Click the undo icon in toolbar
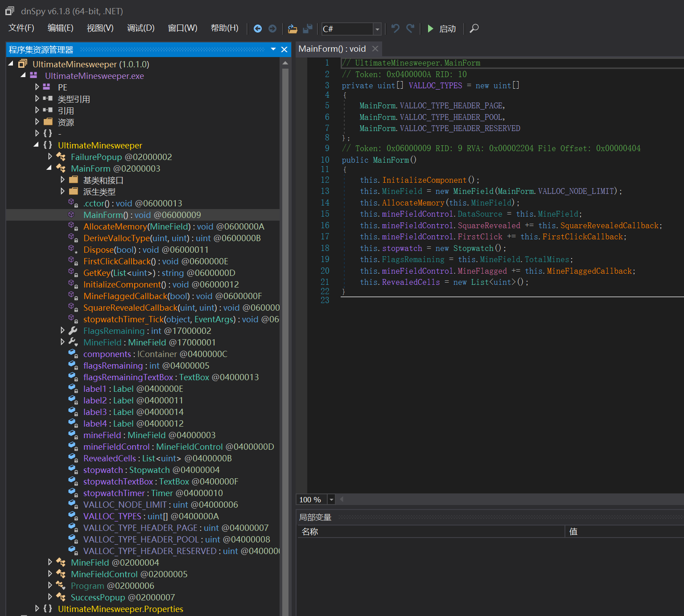The height and width of the screenshot is (616, 684). click(x=395, y=29)
